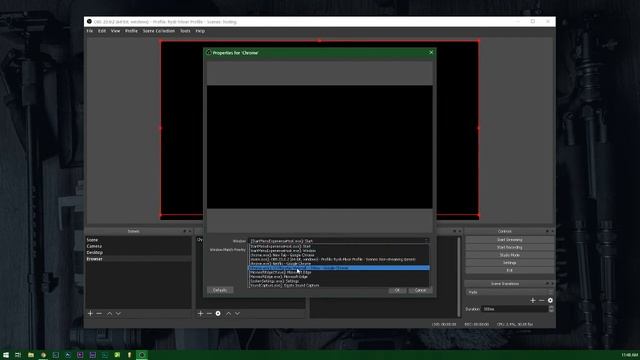Remove scene transition with the minus icon
Image resolution: width=640 pixels, height=360 pixels.
pyautogui.click(x=542, y=300)
